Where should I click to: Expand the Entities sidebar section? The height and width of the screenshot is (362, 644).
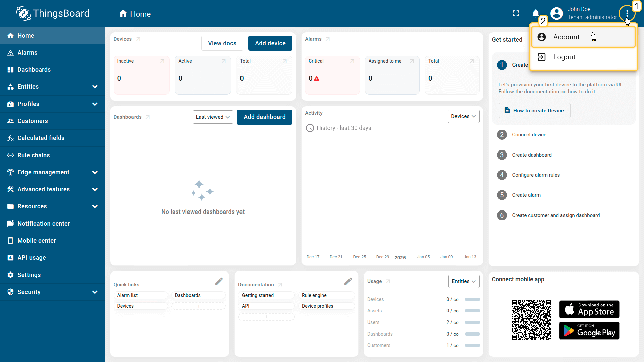point(95,87)
